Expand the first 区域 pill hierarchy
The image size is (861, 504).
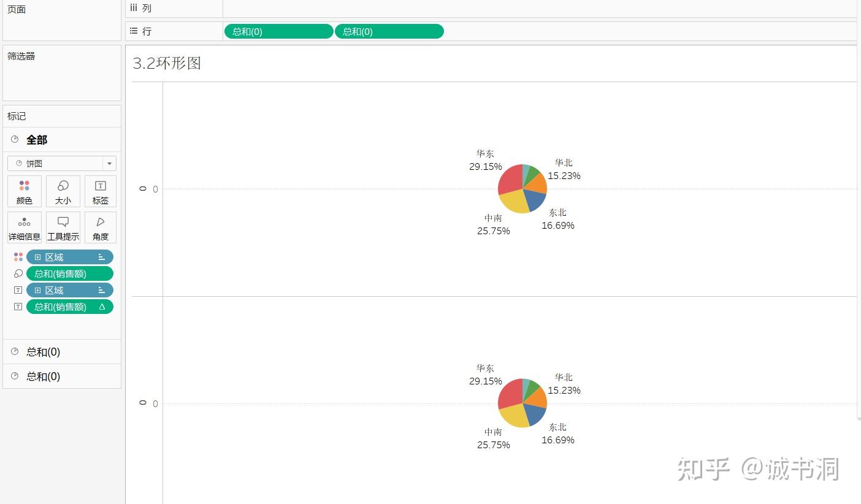pyautogui.click(x=38, y=257)
